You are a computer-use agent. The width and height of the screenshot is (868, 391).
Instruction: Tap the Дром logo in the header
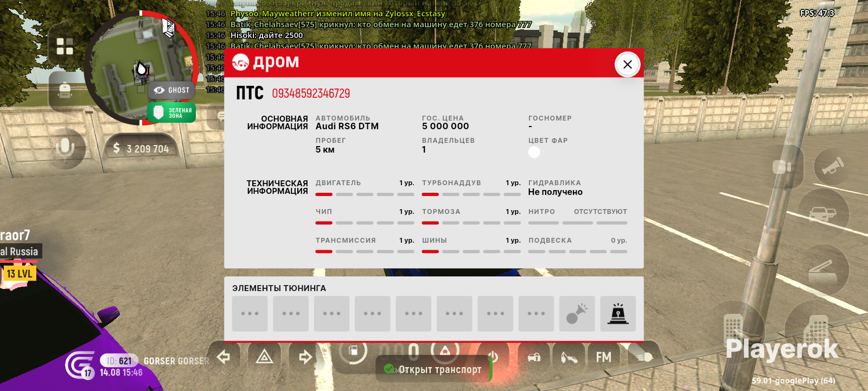point(266,62)
